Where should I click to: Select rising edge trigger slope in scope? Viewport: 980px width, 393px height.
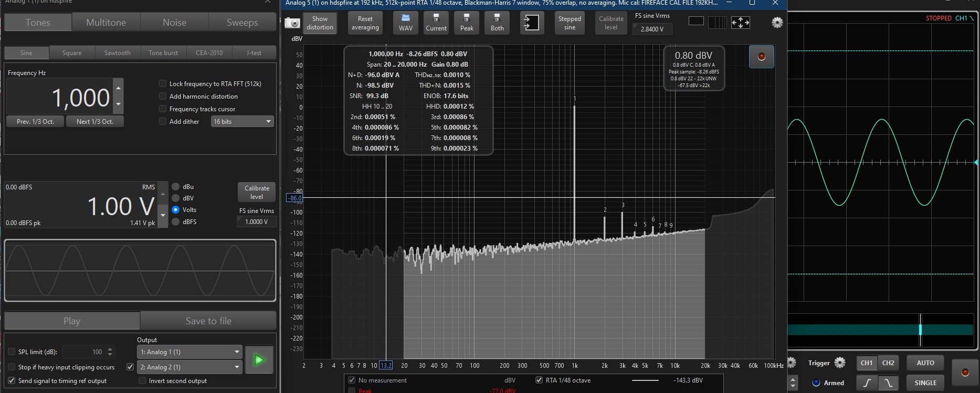867,383
